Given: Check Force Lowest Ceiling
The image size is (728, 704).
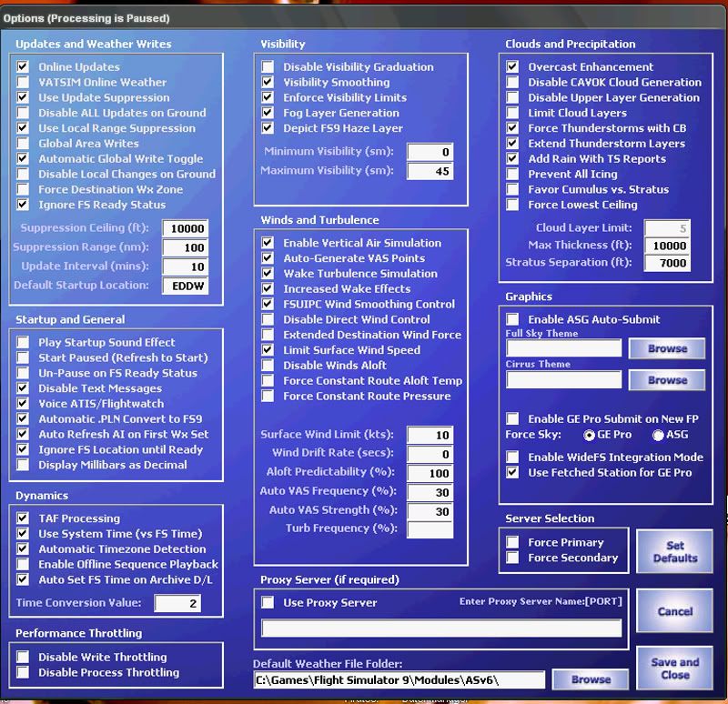Looking at the screenshot, I should click(512, 204).
